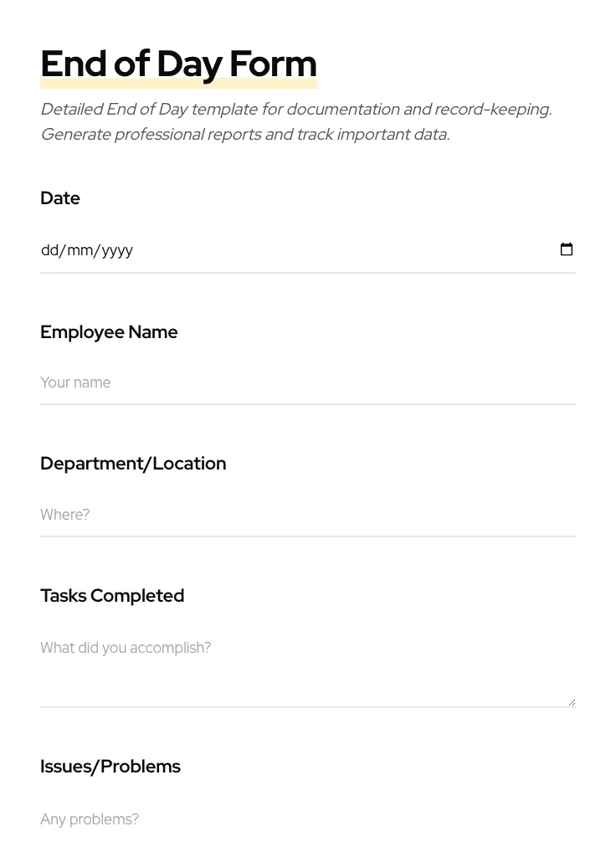Select the day 'dd' segment of the date
Screen dimensions: 616x857
point(49,250)
